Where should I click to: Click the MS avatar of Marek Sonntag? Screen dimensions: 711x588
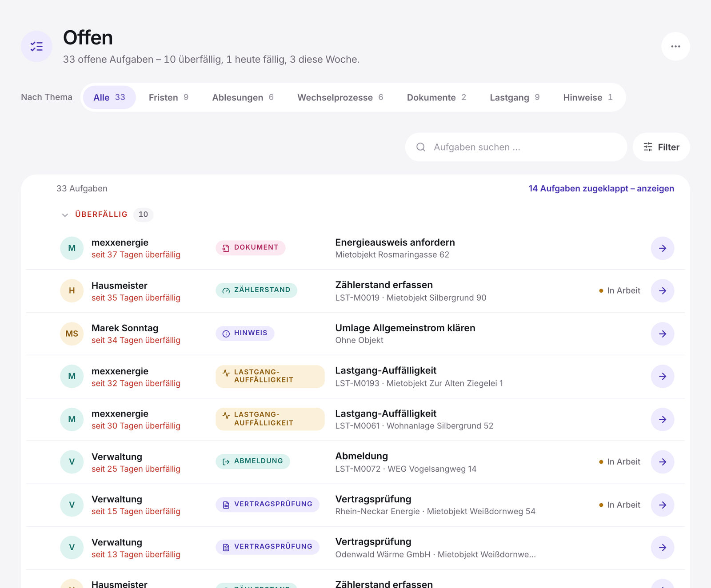point(72,334)
